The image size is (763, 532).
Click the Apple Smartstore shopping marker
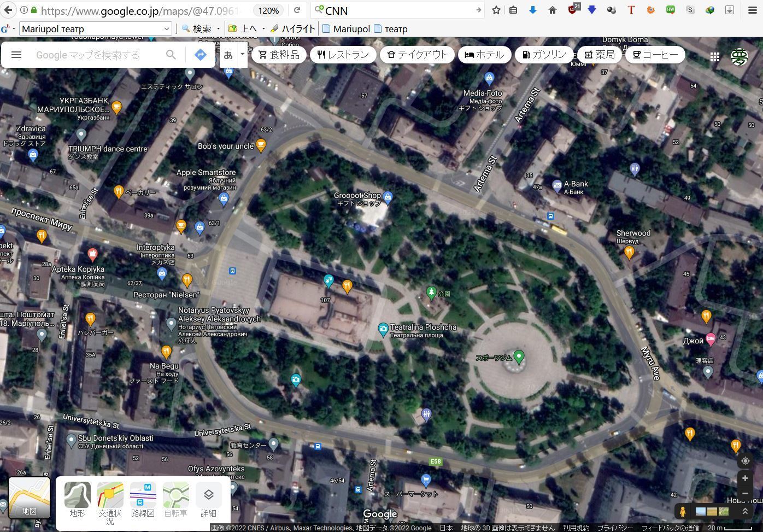[224, 200]
